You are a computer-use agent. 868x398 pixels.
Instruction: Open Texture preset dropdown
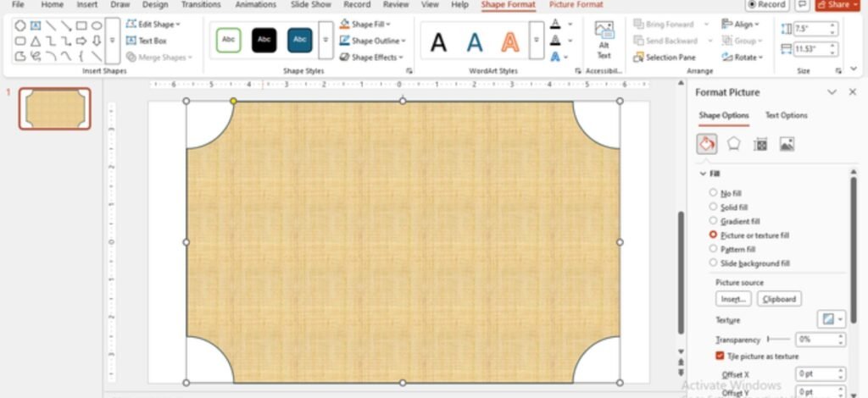(x=832, y=319)
